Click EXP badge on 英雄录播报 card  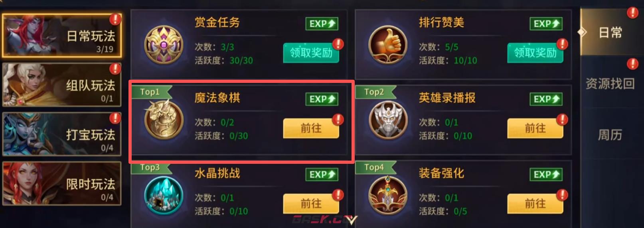tap(546, 99)
